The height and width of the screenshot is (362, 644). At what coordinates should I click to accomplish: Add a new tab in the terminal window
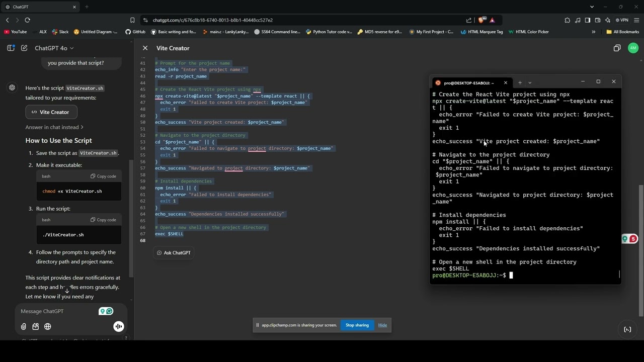[520, 82]
